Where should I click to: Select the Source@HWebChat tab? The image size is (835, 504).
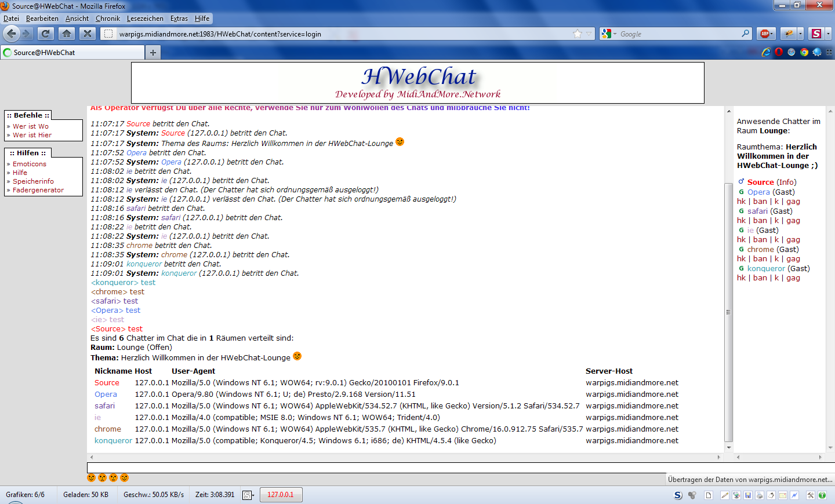coord(72,53)
